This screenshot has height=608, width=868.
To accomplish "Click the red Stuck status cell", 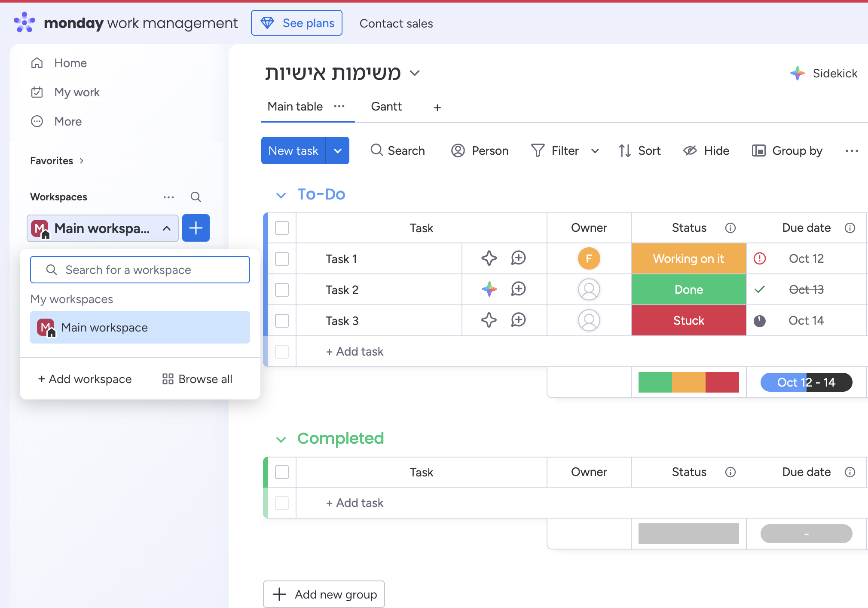I will [688, 320].
